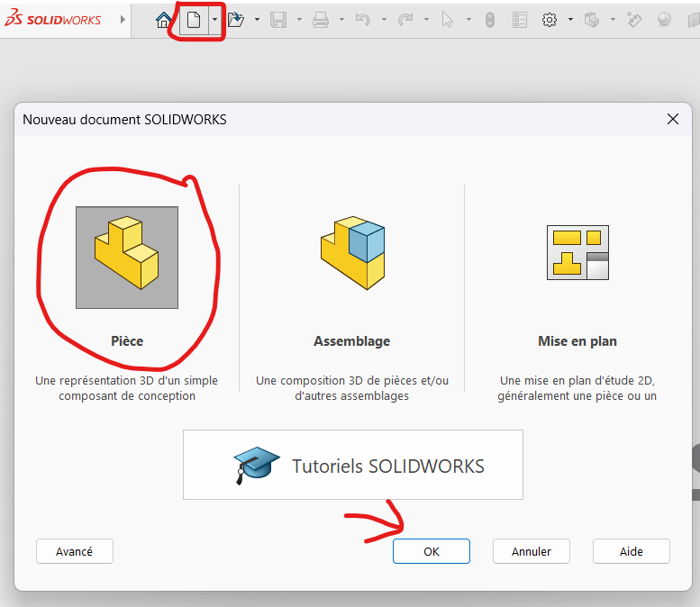Expand the Open file dropdown arrow
The width and height of the screenshot is (700, 607).
coord(257,19)
